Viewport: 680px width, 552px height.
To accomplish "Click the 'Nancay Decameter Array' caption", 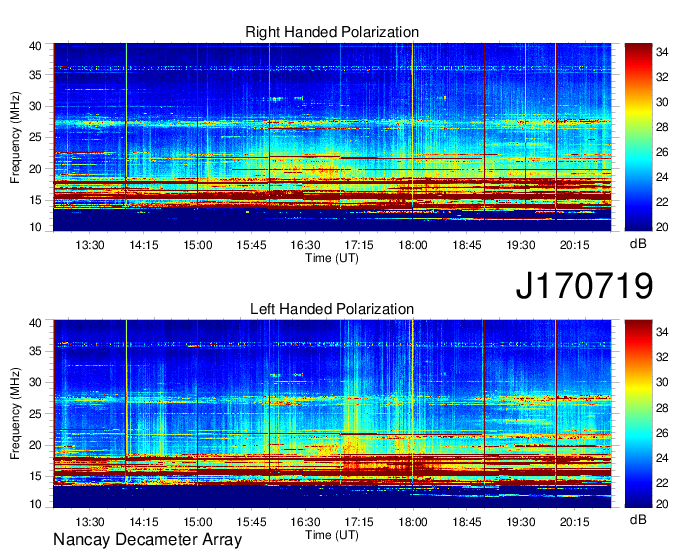I will 147,539.
